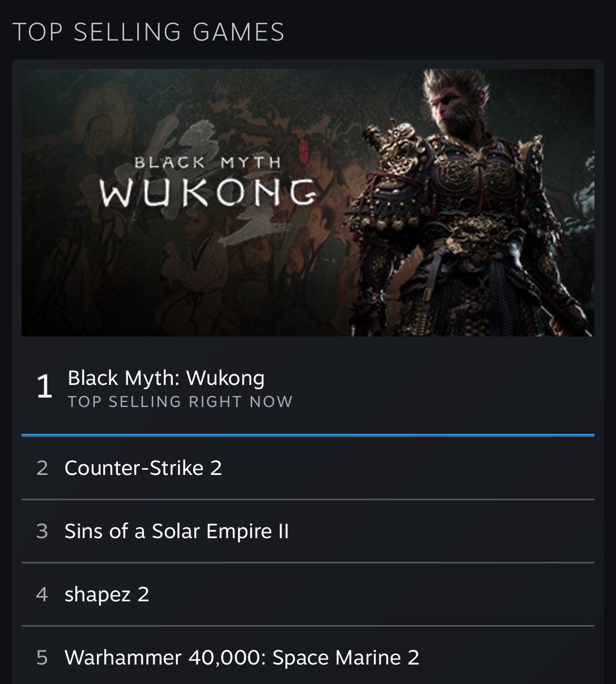The image size is (616, 684).
Task: Click rank number 4 beside shapez 2
Action: (42, 594)
